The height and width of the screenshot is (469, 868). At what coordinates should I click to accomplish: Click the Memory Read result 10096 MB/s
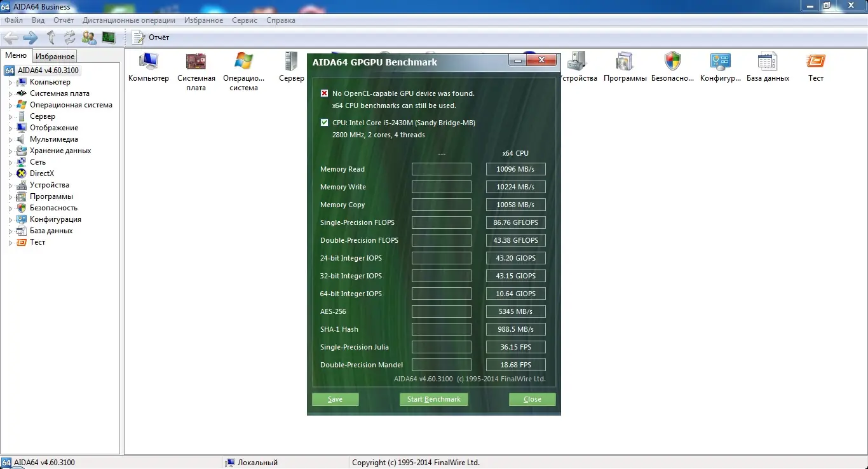(x=516, y=169)
